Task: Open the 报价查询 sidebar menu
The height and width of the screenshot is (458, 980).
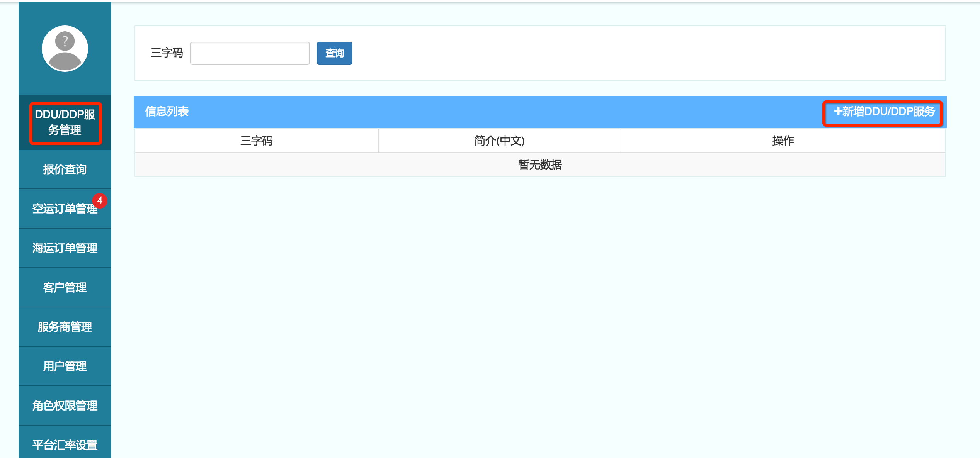Action: (65, 169)
